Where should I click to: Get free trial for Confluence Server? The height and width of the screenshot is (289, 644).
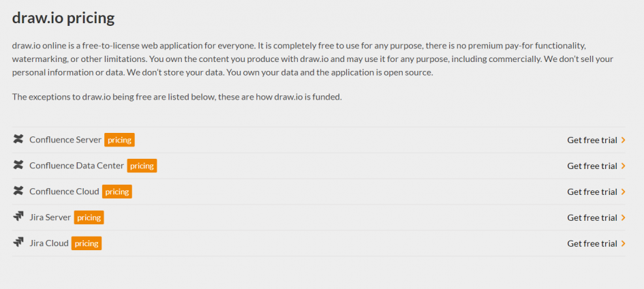click(x=592, y=140)
